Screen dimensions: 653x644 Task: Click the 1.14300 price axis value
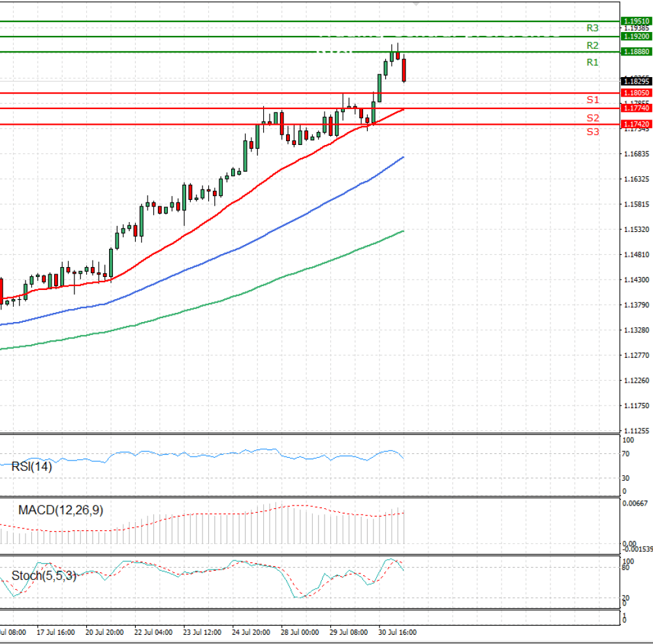click(636, 280)
